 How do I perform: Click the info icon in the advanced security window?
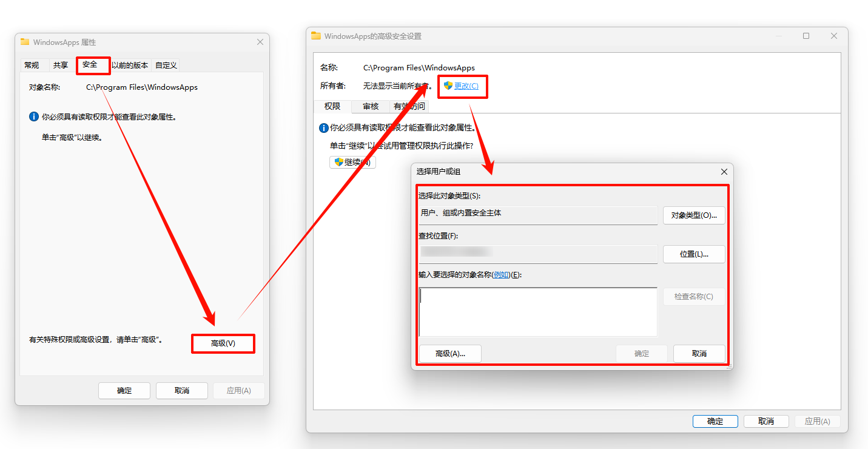[x=323, y=127]
